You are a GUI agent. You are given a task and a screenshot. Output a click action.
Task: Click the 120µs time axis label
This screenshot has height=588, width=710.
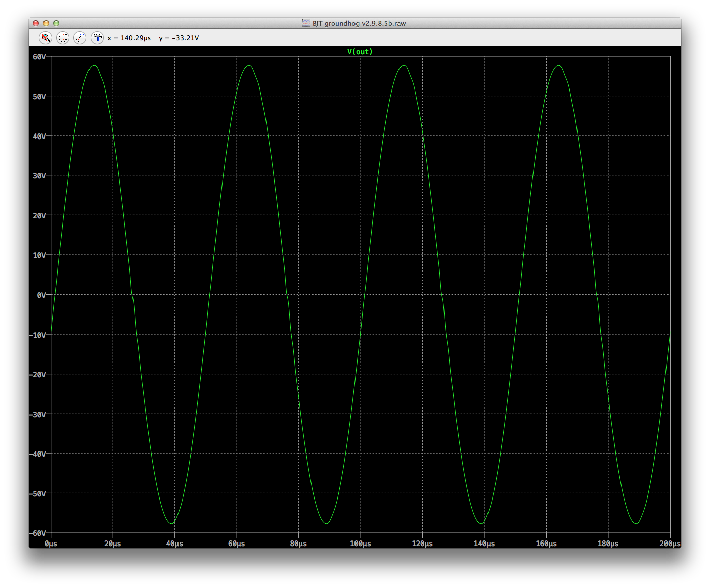422,544
